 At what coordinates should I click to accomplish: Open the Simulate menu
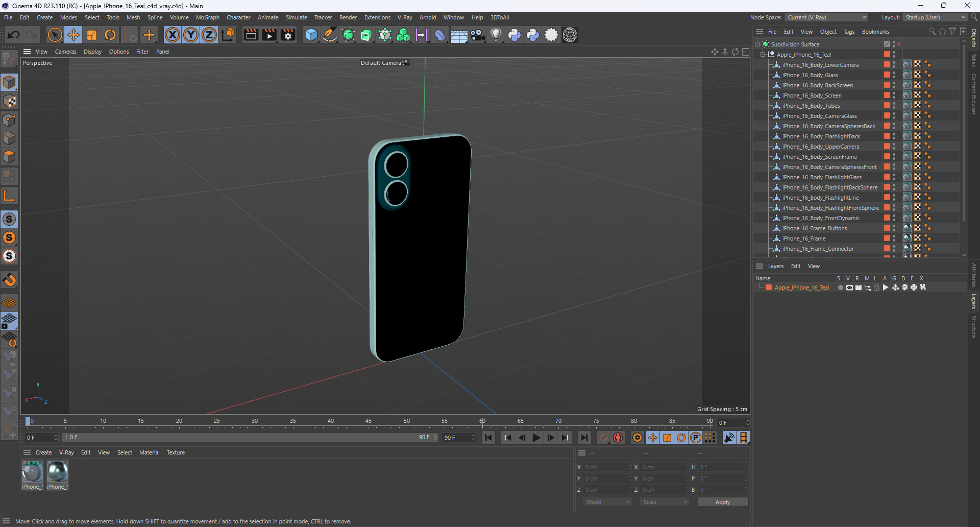coord(296,17)
